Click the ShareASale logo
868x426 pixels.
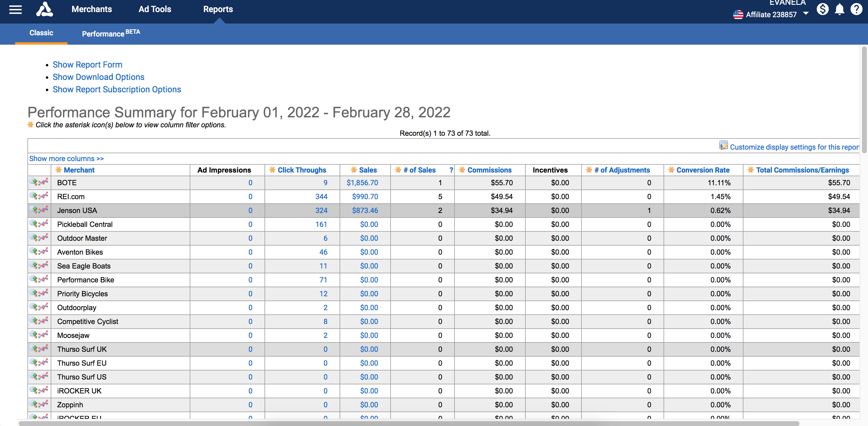click(44, 9)
